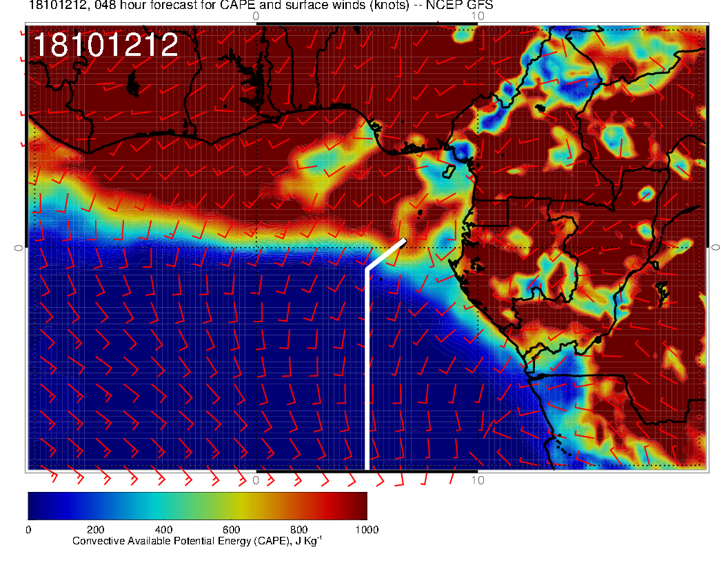Click the CAPE color scale bar
Image resolution: width=728 pixels, height=563 pixels.
pyautogui.click(x=197, y=506)
